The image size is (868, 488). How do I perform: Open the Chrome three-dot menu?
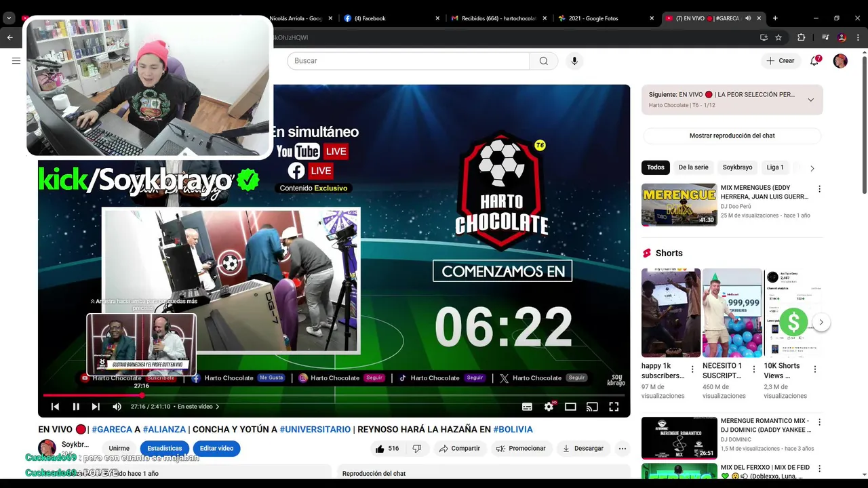858,37
